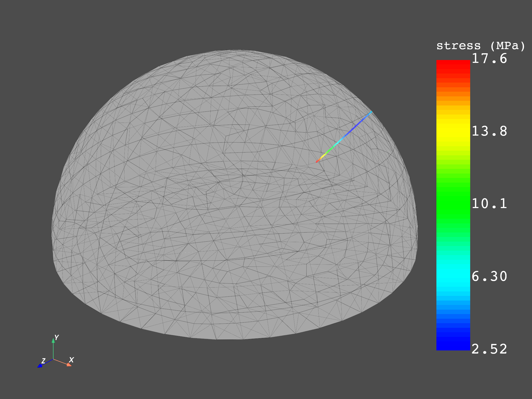The height and width of the screenshot is (399, 532).
Task: Click the stress (MPa) legend title
Action: [481, 46]
